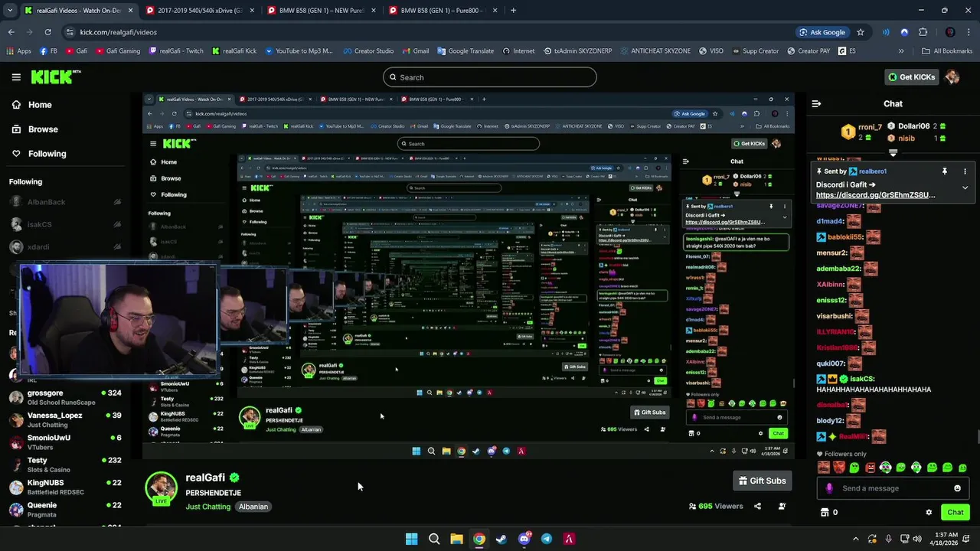Open SmonioUwU channel in sidebar
The width and height of the screenshot is (980, 551).
click(64, 442)
